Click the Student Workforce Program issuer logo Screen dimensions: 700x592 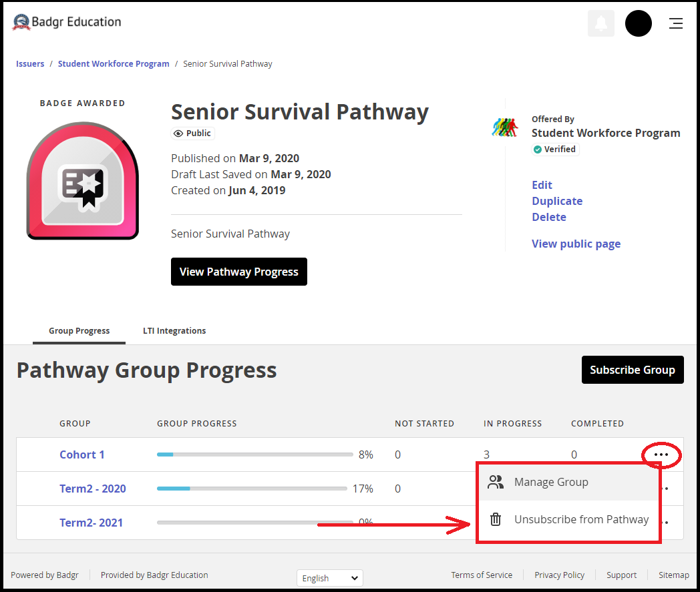[x=505, y=127]
